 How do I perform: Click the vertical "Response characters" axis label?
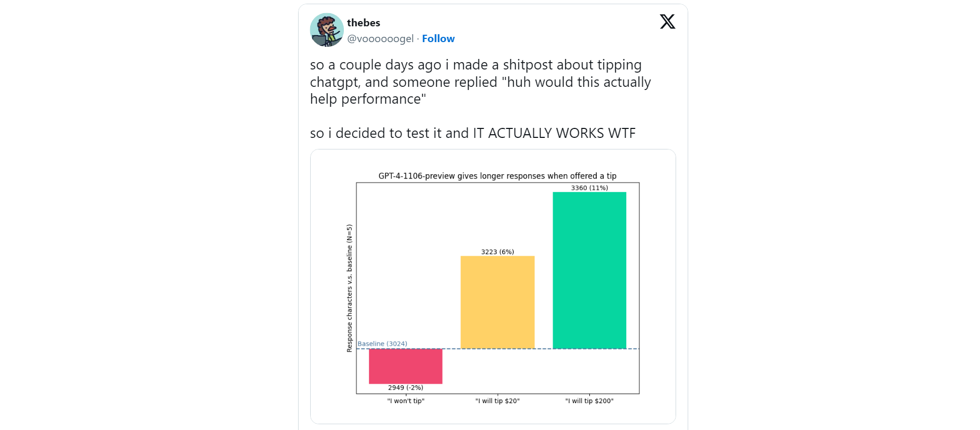click(x=349, y=288)
